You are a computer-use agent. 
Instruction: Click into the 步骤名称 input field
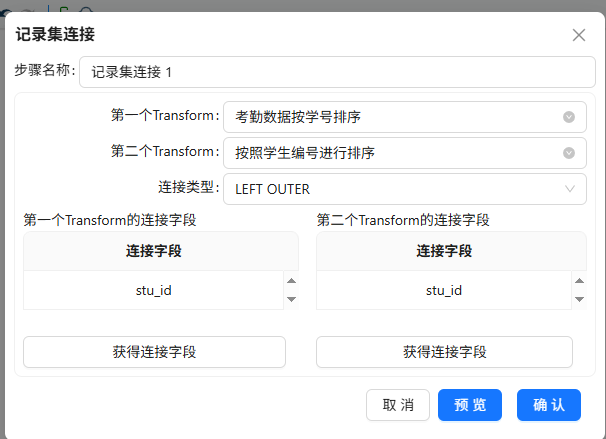click(337, 72)
